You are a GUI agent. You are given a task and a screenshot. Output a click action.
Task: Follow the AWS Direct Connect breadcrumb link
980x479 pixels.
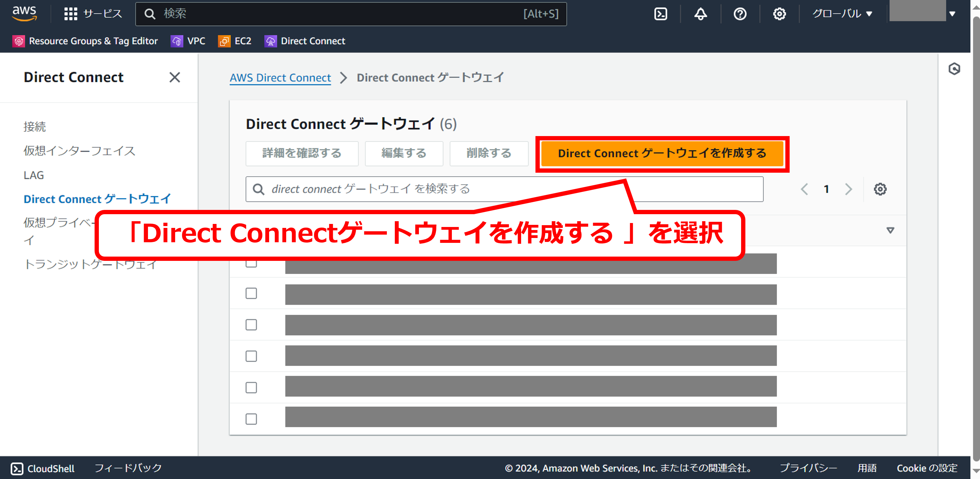click(280, 77)
